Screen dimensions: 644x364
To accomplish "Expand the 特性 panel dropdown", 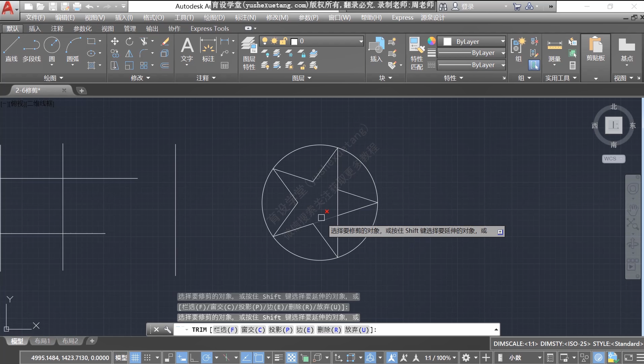I will 453,78.
